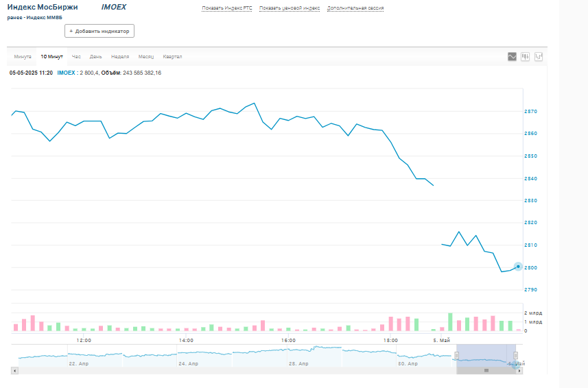Click the 2 млрд volume axis label
Viewport: 588px width, 388px height.
[x=533, y=313]
